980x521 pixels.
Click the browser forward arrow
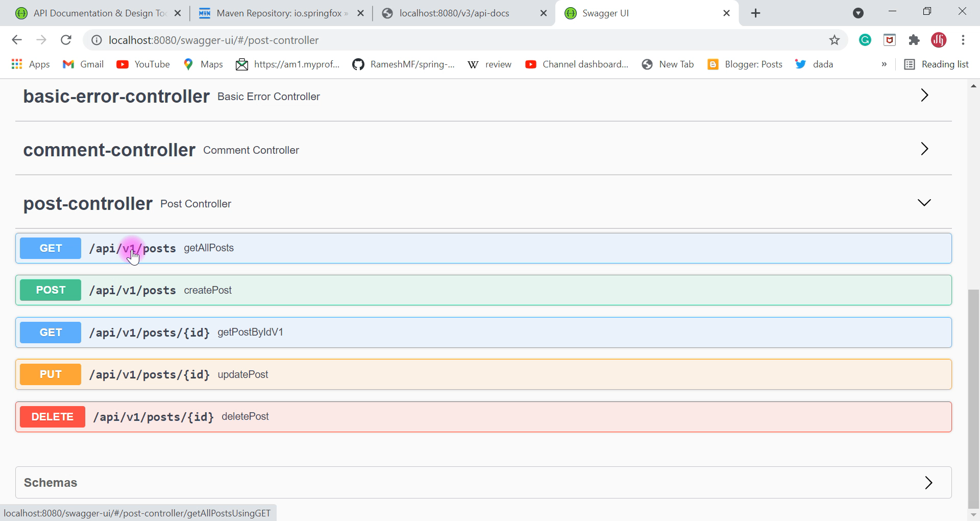pyautogui.click(x=41, y=40)
